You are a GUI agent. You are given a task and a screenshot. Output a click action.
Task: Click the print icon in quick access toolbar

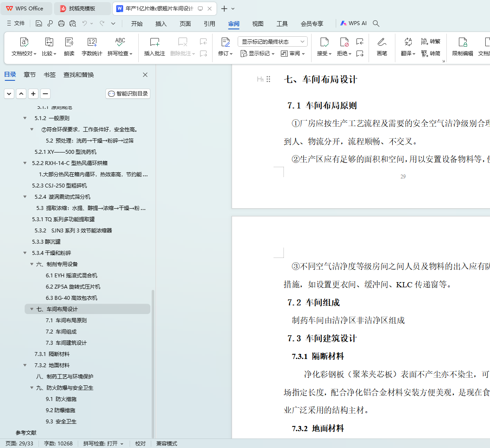tap(61, 23)
